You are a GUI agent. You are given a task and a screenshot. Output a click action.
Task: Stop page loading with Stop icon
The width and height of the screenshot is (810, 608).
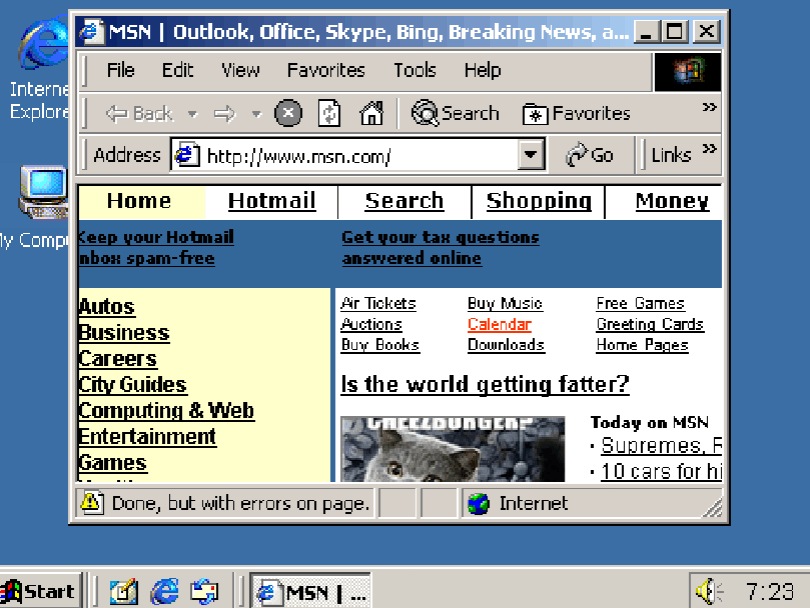[288, 113]
